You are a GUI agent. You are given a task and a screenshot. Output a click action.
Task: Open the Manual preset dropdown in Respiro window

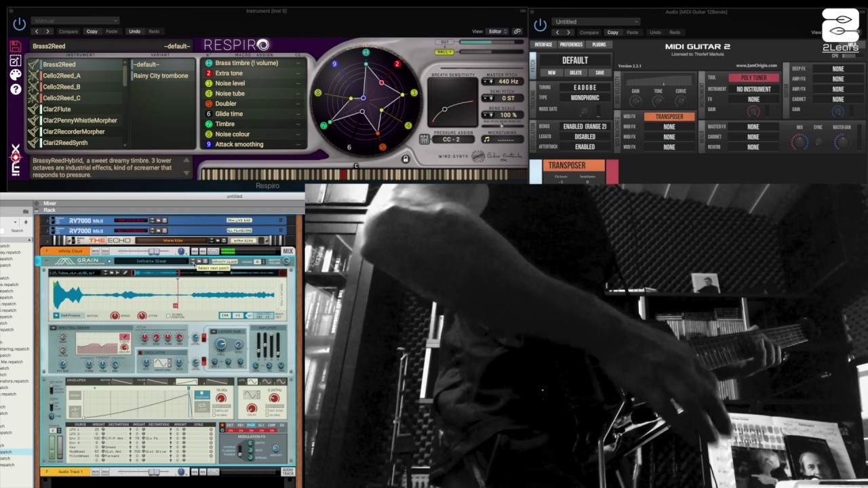pos(75,21)
